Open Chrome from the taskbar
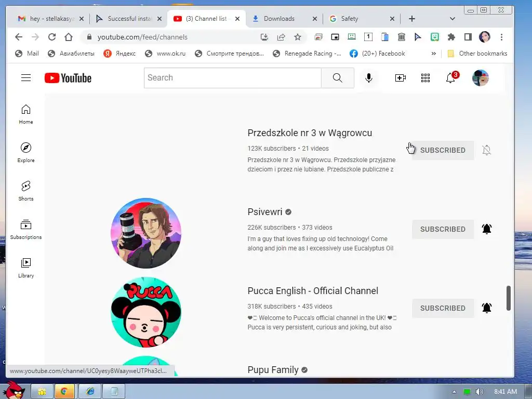This screenshot has height=399, width=532. [x=64, y=392]
